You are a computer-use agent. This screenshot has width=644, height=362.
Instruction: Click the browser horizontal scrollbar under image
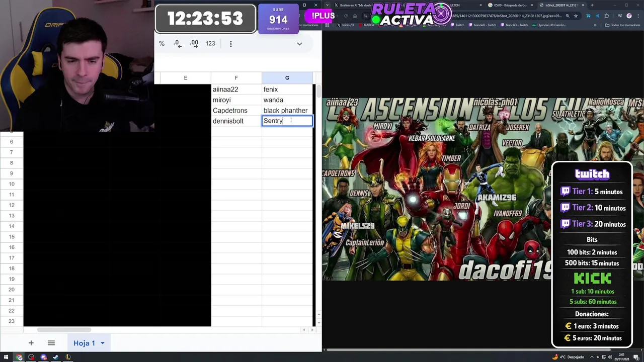click(468, 349)
